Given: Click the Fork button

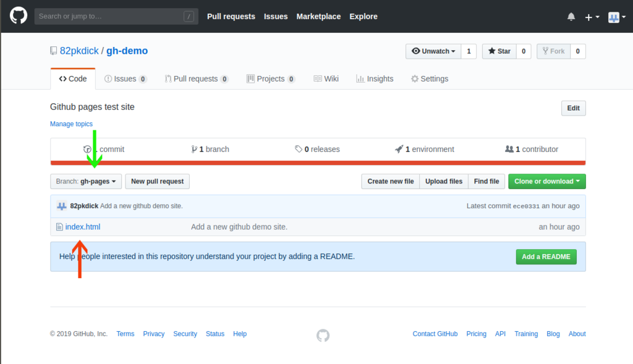Looking at the screenshot, I should tap(553, 51).
